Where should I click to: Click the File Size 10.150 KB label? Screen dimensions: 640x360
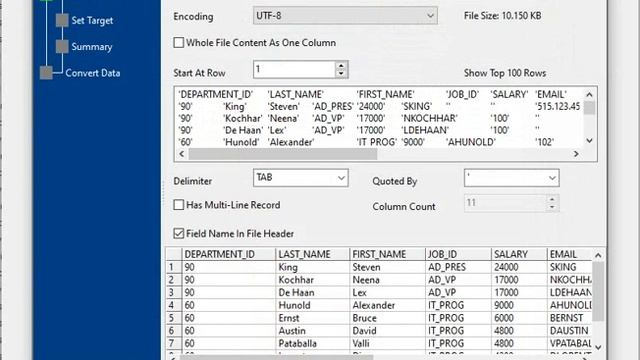click(502, 16)
